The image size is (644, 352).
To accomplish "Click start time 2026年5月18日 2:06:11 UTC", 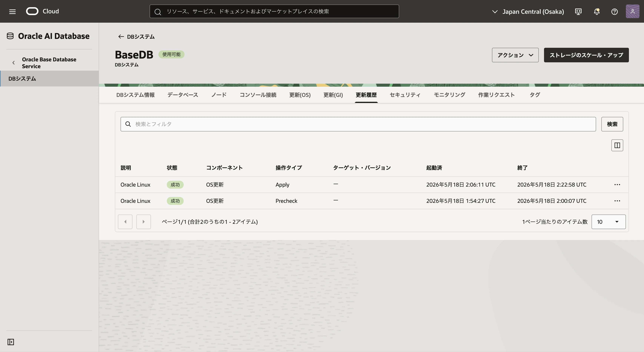I will pyautogui.click(x=461, y=185).
